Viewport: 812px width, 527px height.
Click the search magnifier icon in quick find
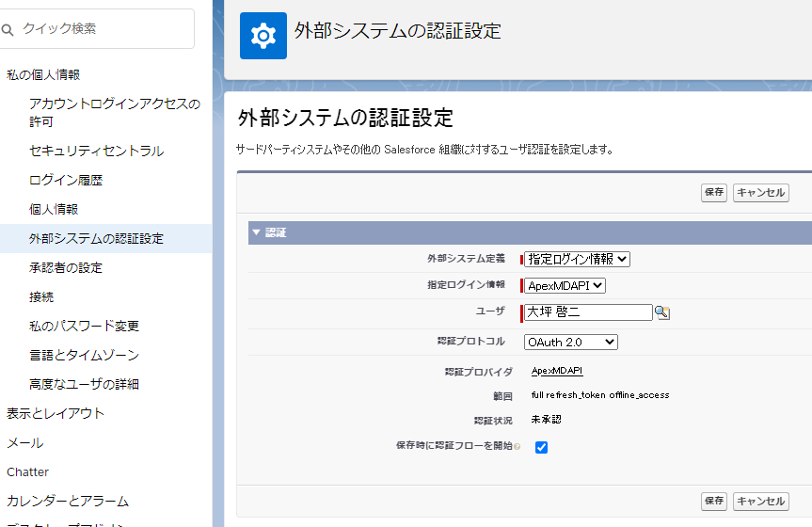coord(8,29)
